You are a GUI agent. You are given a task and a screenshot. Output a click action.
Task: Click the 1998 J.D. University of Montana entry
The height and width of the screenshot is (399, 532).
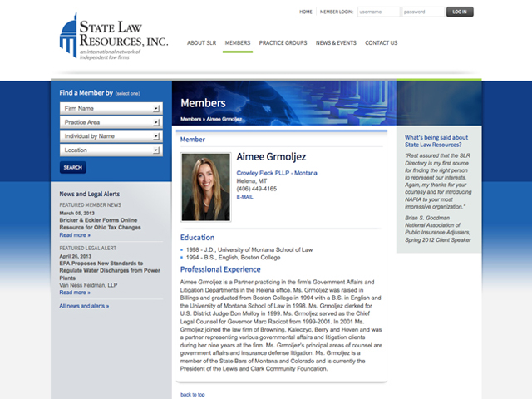[249, 249]
